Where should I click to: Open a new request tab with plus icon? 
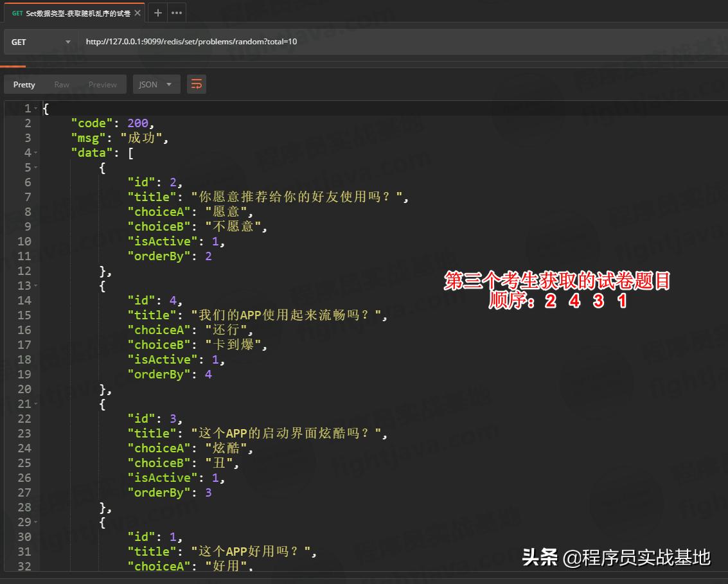158,13
